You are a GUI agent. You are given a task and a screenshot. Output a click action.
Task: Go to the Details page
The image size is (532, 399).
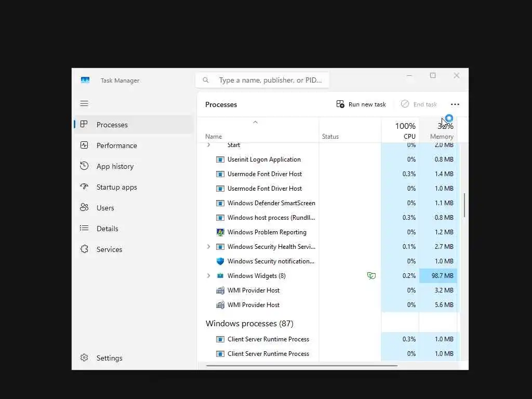pyautogui.click(x=134, y=229)
